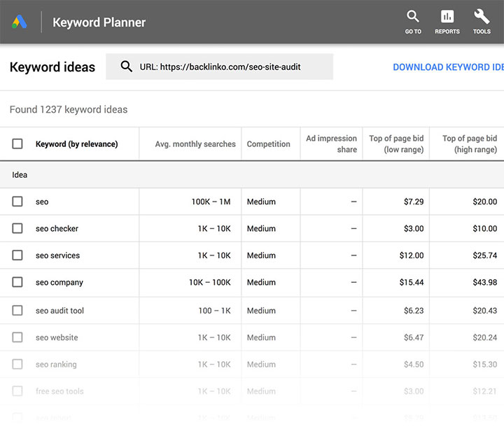
Task: Sort by Keyword (by relevance) column header
Action: pos(76,144)
